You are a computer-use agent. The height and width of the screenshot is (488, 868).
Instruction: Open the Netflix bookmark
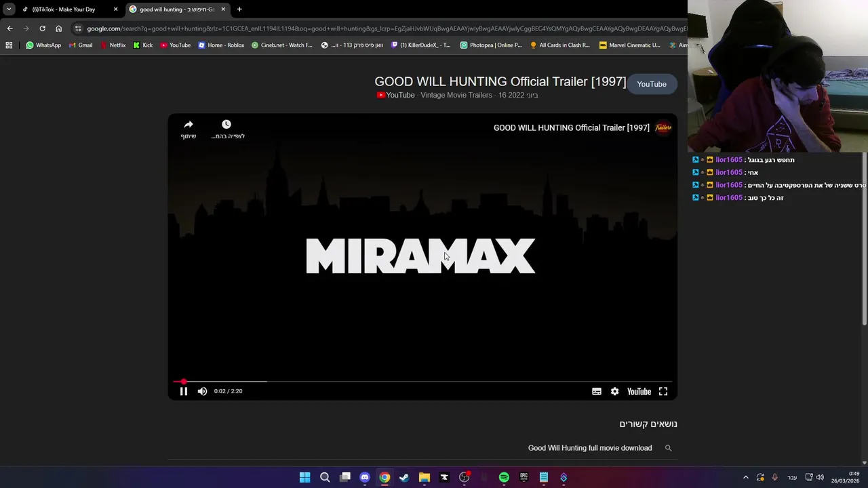pos(113,45)
